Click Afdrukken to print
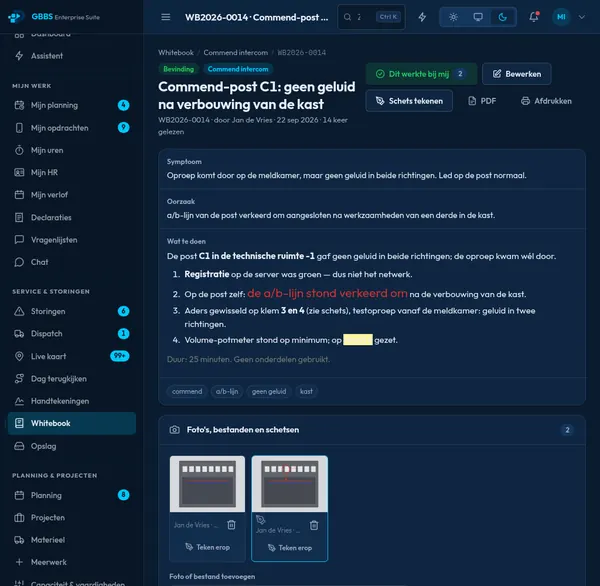Screen dimensions: 600x586 click(x=546, y=101)
